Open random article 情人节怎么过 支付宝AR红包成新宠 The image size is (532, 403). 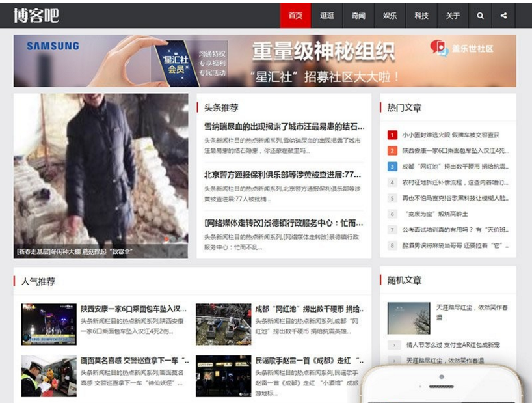[x=453, y=345]
